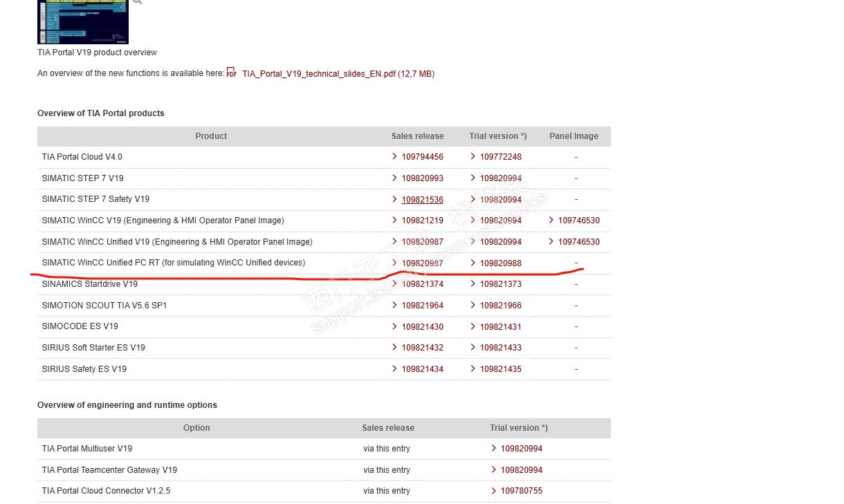Viewport: 844px width, 504px height.
Task: Click 'Trial version *)' header in the options table
Action: [x=519, y=428]
